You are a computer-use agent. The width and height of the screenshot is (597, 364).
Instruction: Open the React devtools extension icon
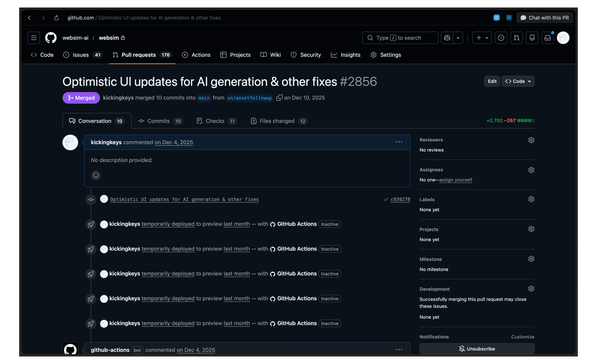[509, 18]
